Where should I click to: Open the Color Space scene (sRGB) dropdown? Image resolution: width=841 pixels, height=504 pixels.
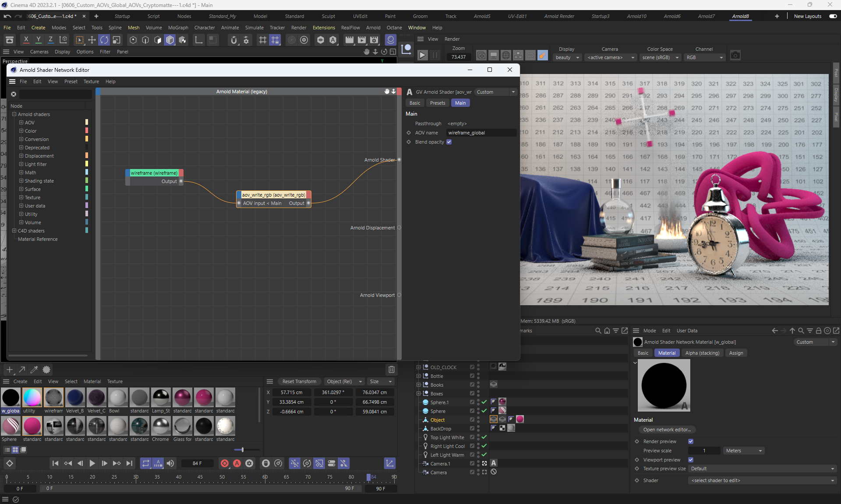pyautogui.click(x=660, y=57)
